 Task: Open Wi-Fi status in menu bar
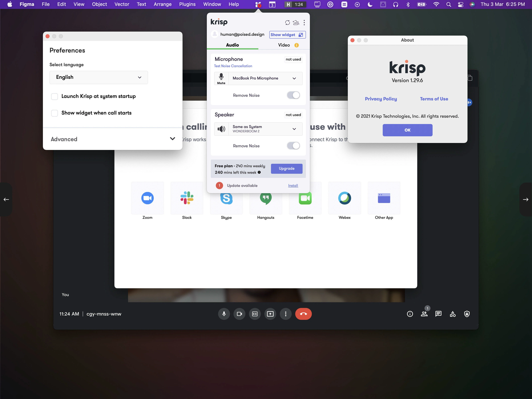[436, 4]
